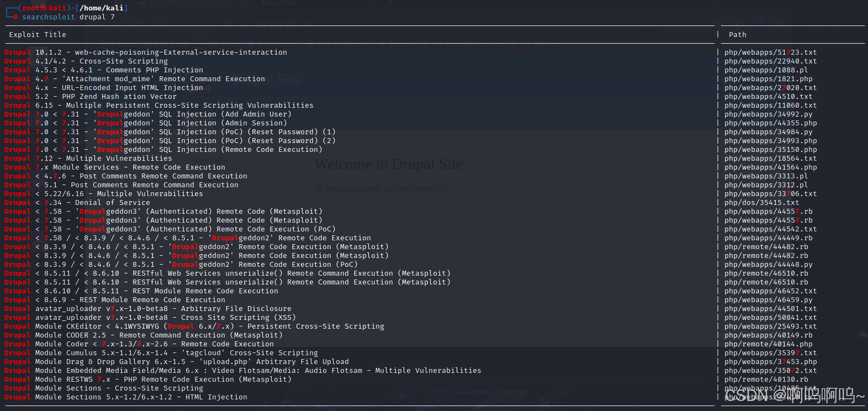Click the '(PoC) (Reset Password) (1)' row
868x411 pixels.
(x=170, y=132)
